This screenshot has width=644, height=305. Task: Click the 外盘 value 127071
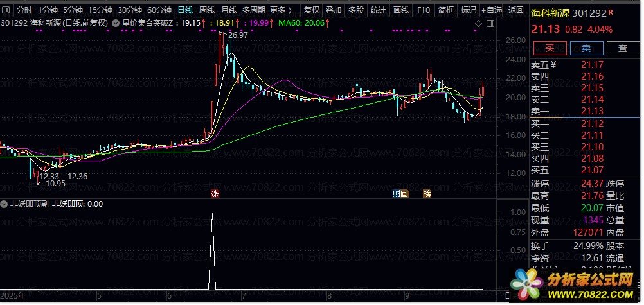(x=589, y=232)
